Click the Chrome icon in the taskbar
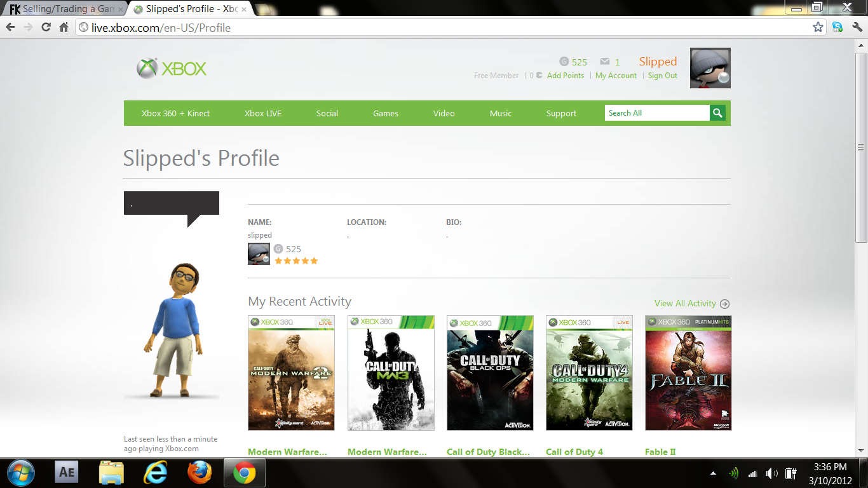The width and height of the screenshot is (868, 488). click(x=245, y=473)
